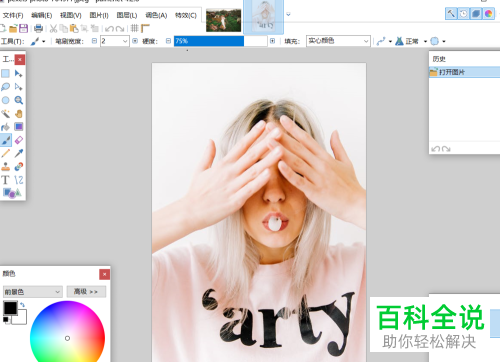Select the Pan hand tool
This screenshot has height=362, width=500.
click(19, 114)
